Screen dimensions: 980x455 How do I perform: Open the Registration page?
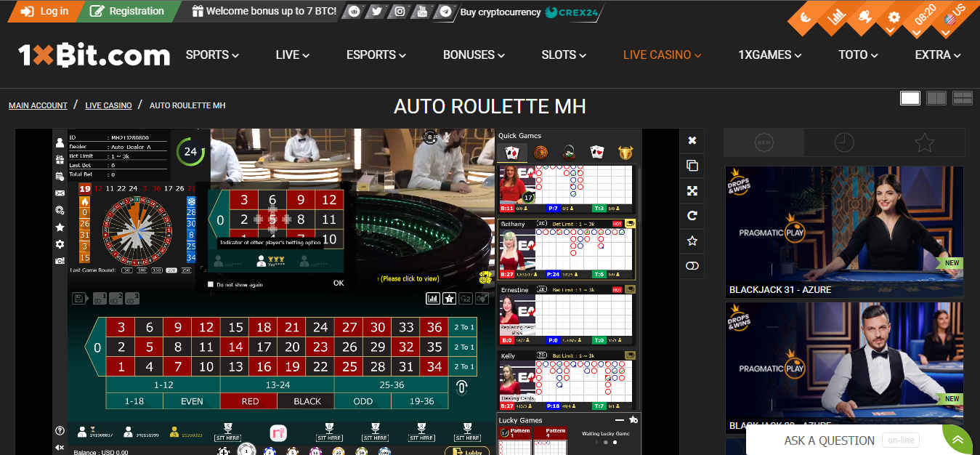click(128, 12)
